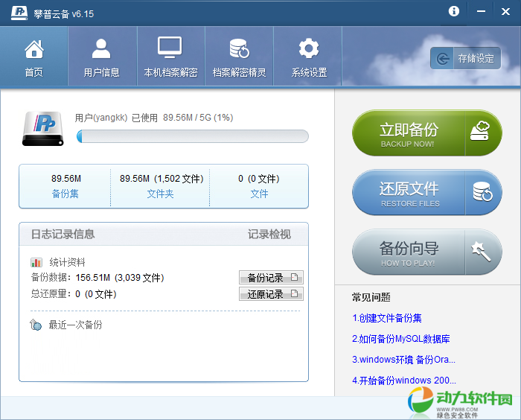Image resolution: width=521 pixels, height=420 pixels.
Task: Click the 立即备份 Backup Now button
Action: tap(426, 133)
